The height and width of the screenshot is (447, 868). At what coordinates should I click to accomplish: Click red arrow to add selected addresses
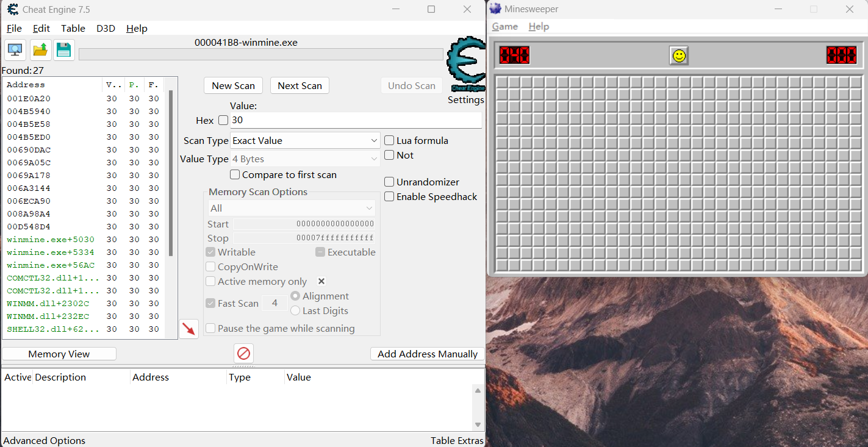point(189,329)
